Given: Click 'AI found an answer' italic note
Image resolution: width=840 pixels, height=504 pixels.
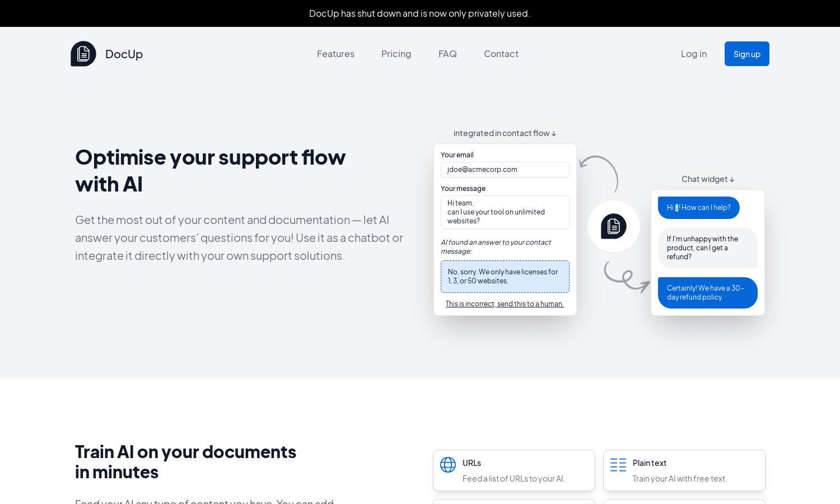Looking at the screenshot, I should tap(496, 246).
